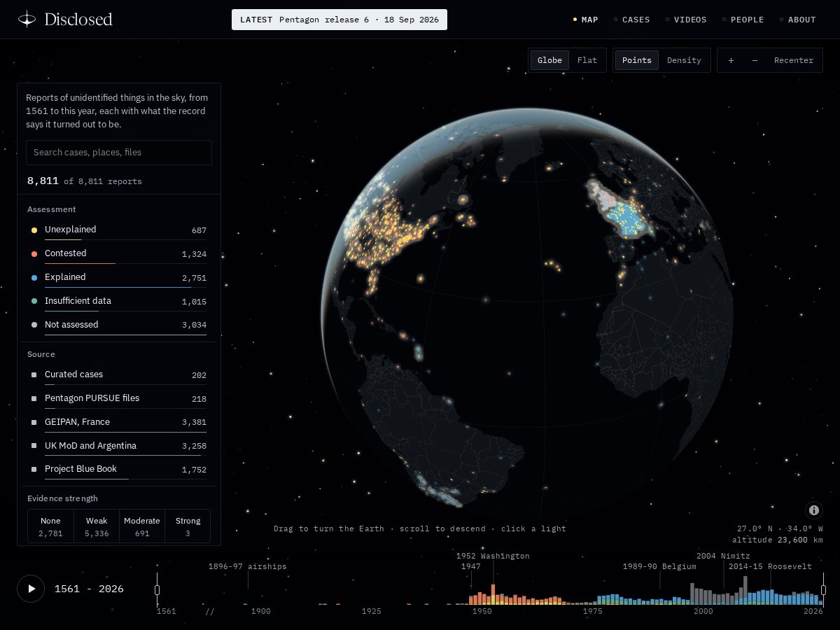Switch to Flat map view

[x=587, y=60]
